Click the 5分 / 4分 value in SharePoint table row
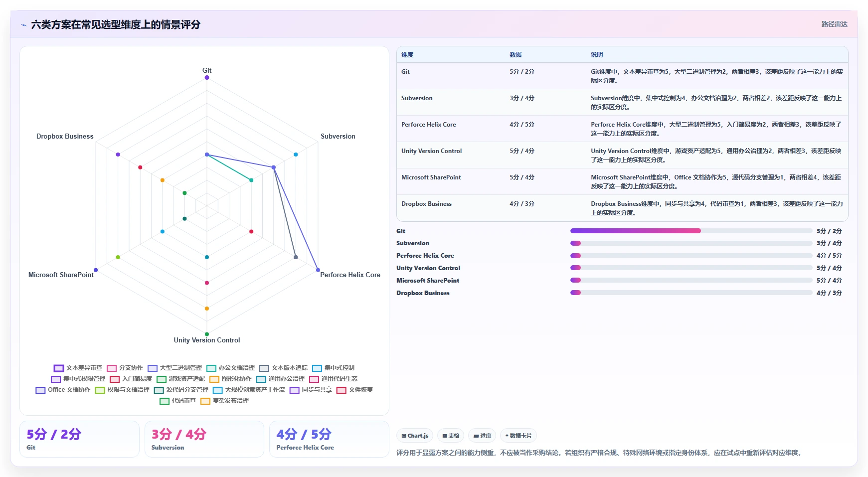The height and width of the screenshot is (477, 868). (522, 177)
